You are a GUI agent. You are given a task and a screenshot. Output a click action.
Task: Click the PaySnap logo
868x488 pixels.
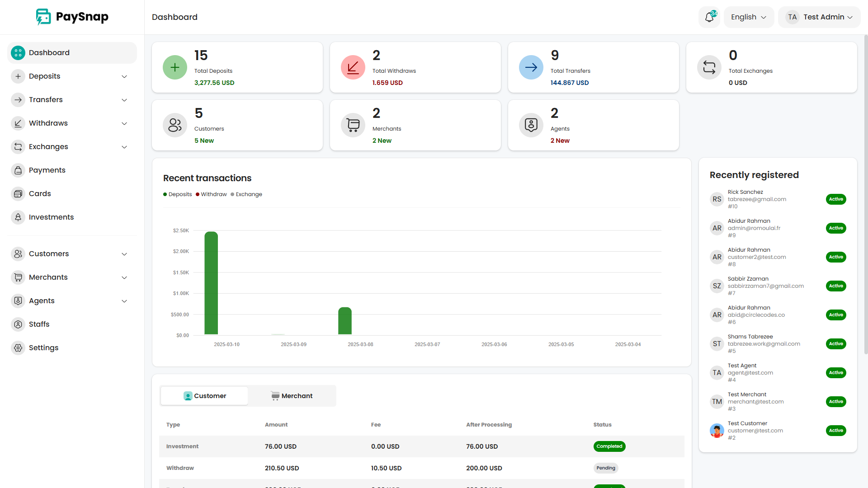click(72, 17)
